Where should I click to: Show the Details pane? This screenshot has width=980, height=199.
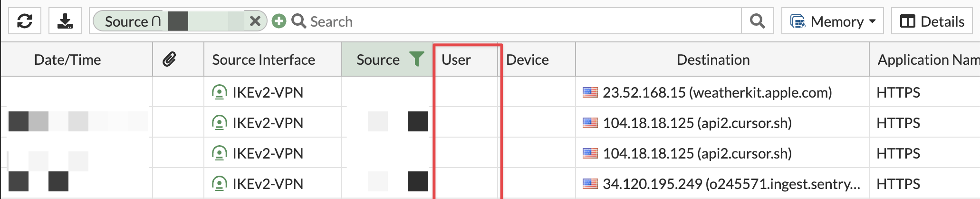(x=932, y=21)
